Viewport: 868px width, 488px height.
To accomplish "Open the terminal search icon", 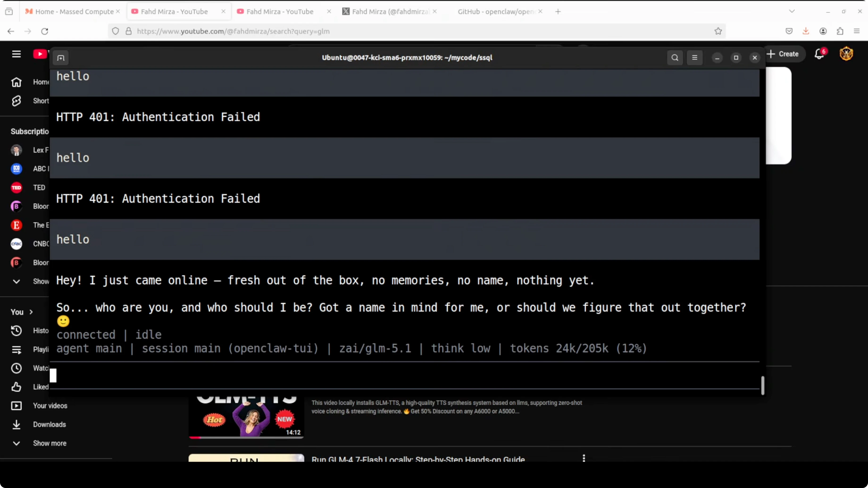I will click(675, 58).
